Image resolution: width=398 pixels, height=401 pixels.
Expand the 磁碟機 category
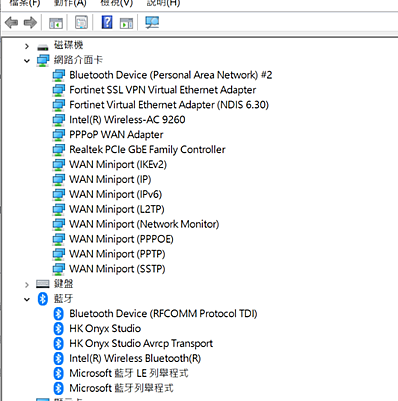(x=27, y=46)
